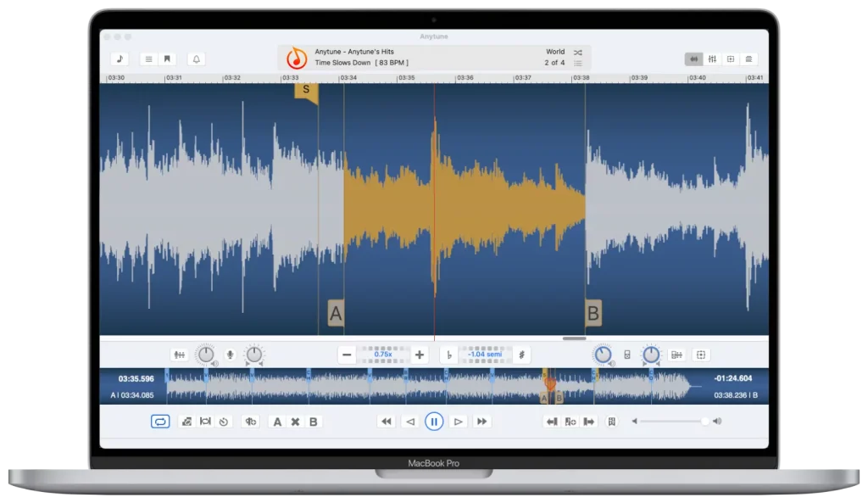Step back with the left triangle
This screenshot has width=868, height=503.
click(410, 422)
